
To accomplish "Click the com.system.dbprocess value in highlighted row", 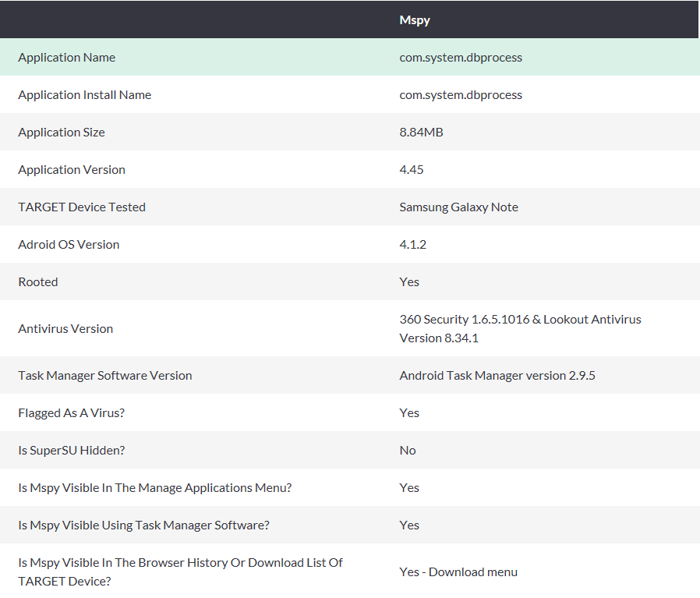I will [460, 58].
